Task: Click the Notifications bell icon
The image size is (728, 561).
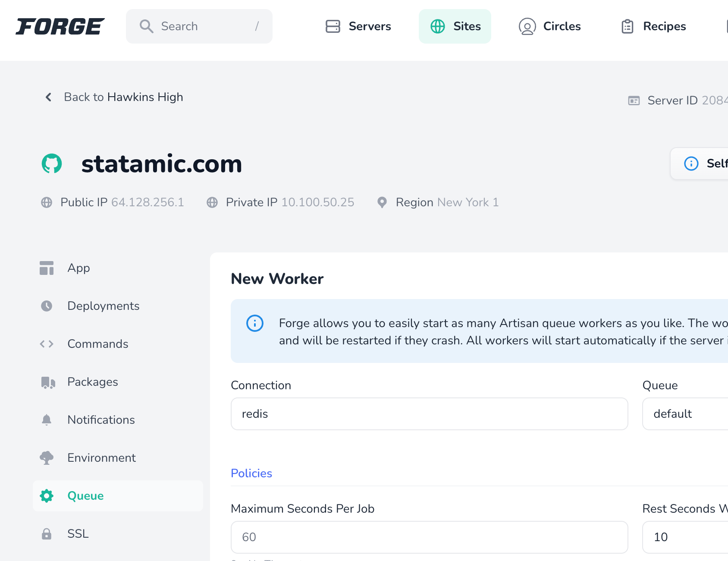Action: click(46, 419)
